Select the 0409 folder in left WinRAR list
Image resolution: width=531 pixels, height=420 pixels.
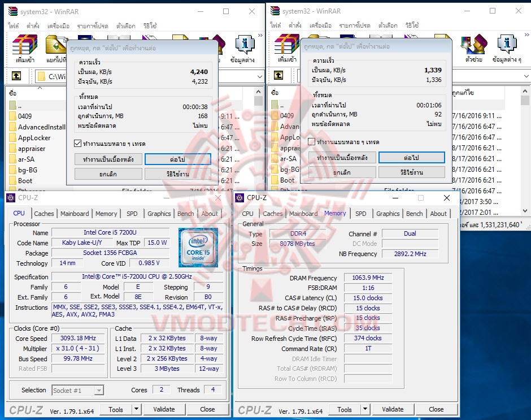(25, 116)
